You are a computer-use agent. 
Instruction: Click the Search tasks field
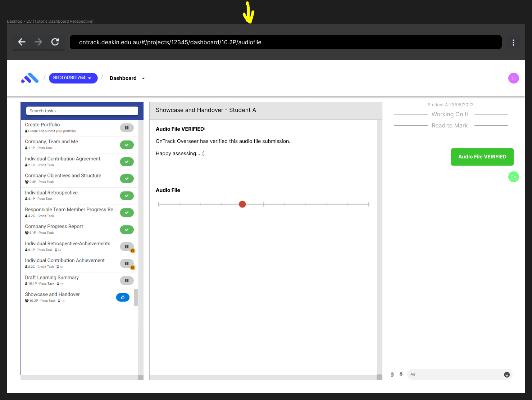[x=82, y=111]
